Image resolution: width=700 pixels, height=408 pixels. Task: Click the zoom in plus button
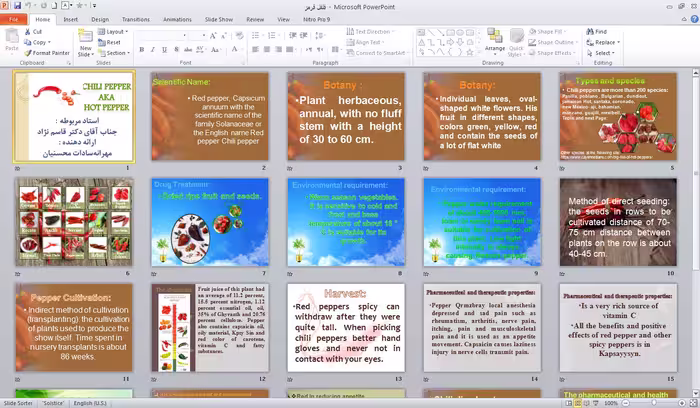[x=682, y=403]
